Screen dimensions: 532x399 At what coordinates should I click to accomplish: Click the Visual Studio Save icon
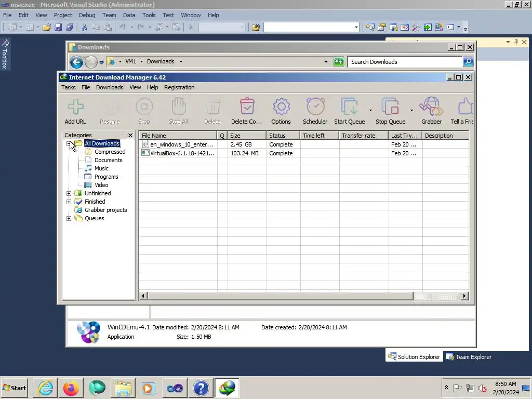(58, 27)
